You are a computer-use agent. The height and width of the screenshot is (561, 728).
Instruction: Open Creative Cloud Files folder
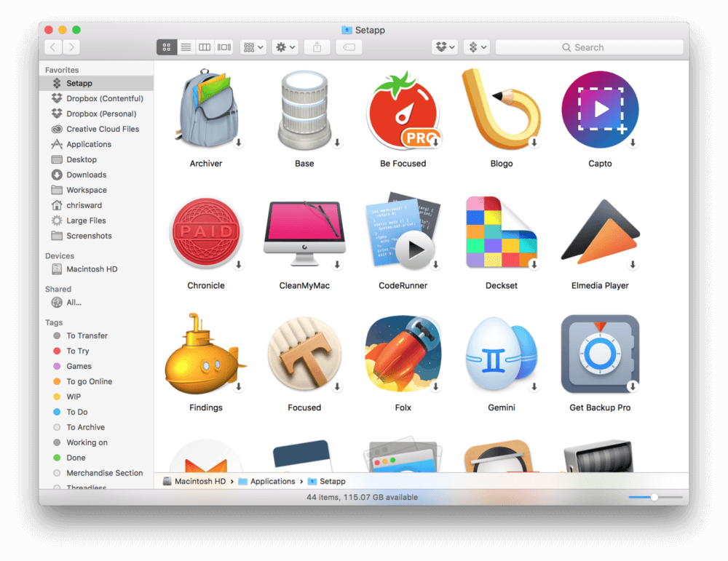[96, 130]
